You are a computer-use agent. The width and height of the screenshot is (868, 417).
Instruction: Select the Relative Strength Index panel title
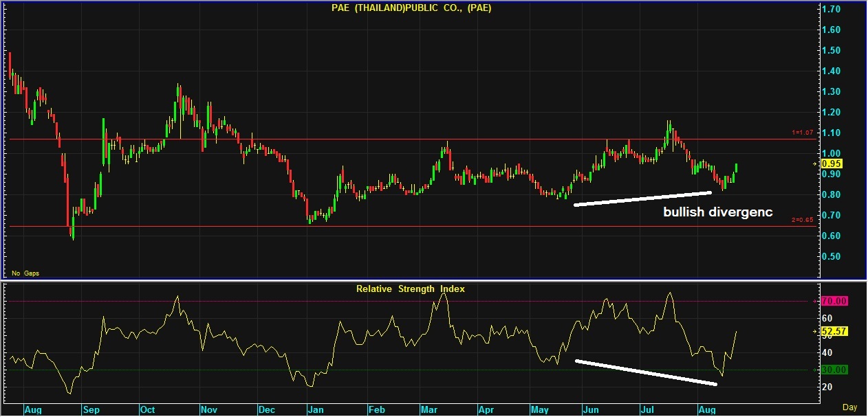click(410, 289)
